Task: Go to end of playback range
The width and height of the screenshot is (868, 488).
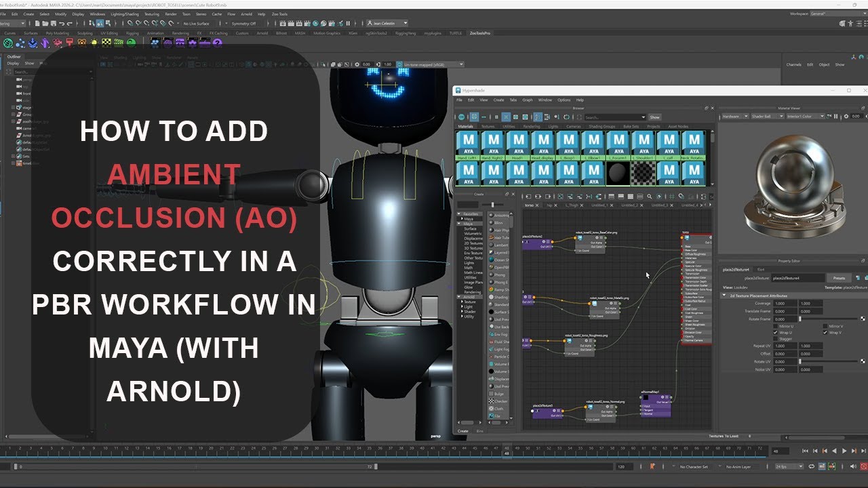Action: pos(863,451)
